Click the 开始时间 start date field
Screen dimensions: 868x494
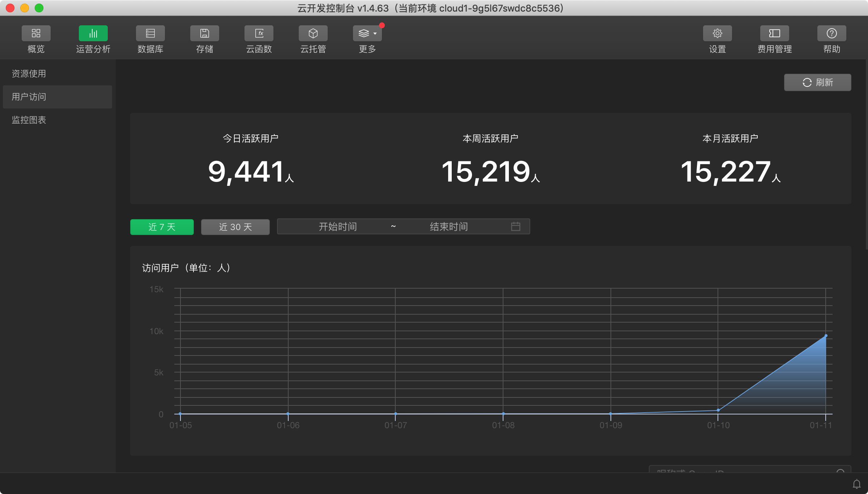pyautogui.click(x=337, y=227)
